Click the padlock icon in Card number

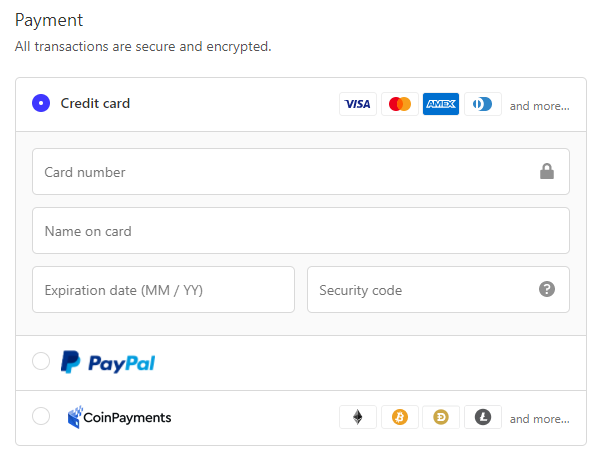point(547,172)
